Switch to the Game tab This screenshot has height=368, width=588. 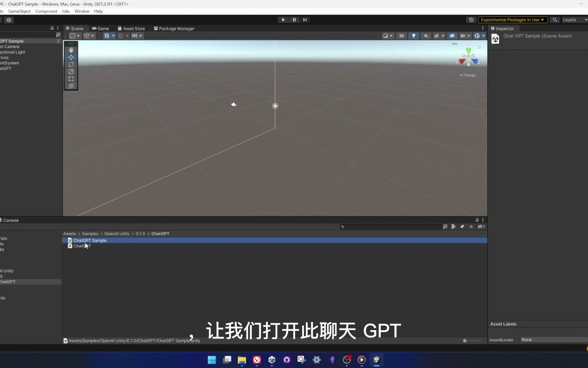coord(100,28)
